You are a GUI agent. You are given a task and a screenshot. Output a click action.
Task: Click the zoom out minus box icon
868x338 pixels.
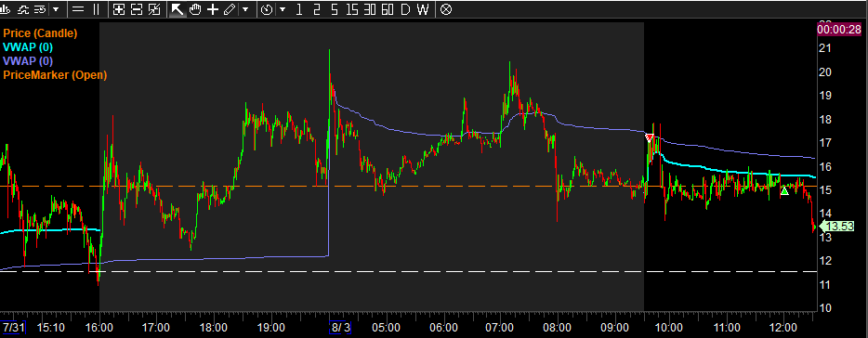pyautogui.click(x=137, y=9)
